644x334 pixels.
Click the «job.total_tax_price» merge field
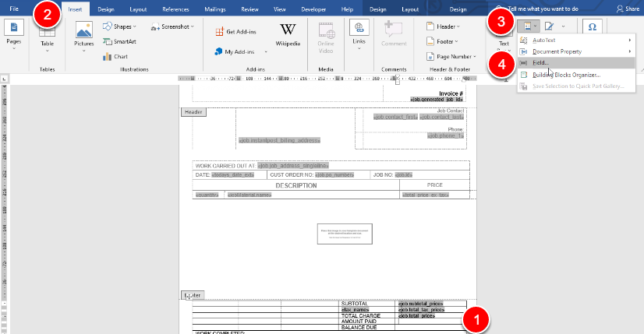coord(421,310)
